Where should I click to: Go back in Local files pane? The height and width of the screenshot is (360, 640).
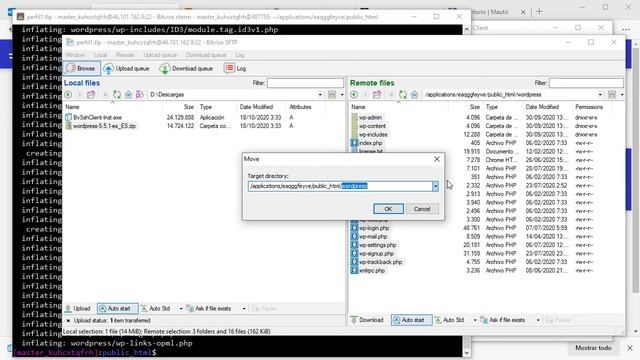point(68,95)
